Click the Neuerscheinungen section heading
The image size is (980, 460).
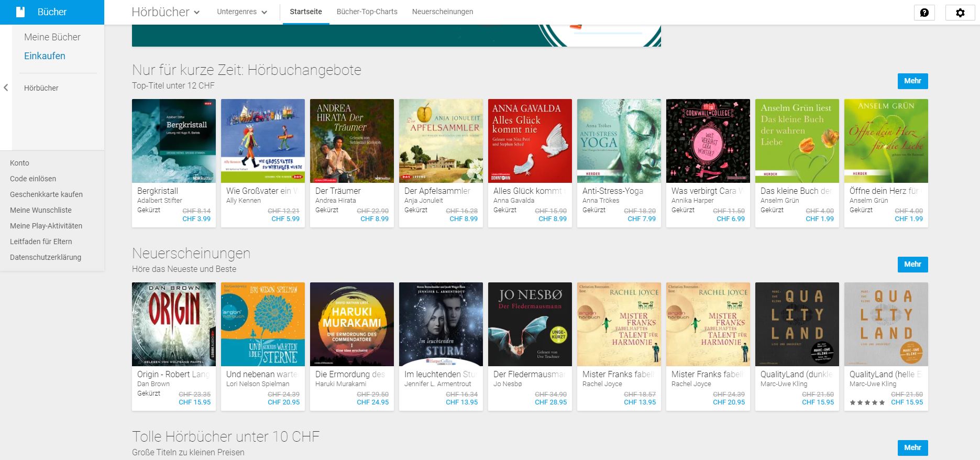coord(191,254)
